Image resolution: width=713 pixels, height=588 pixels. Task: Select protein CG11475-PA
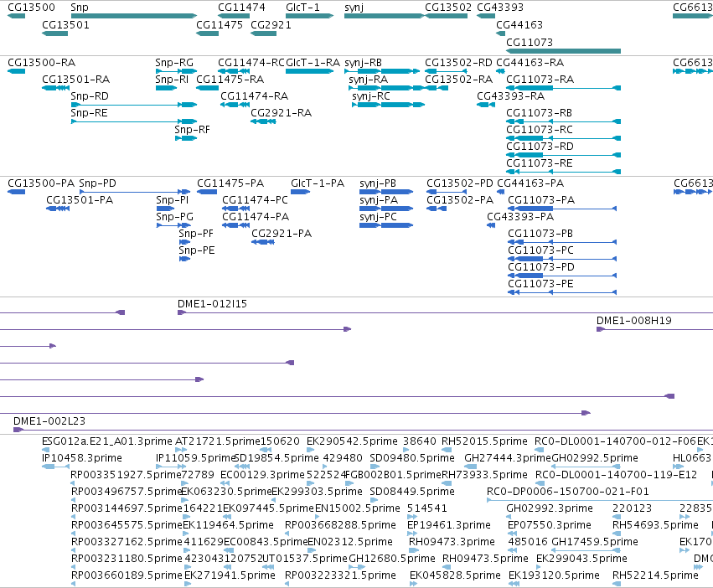click(230, 183)
